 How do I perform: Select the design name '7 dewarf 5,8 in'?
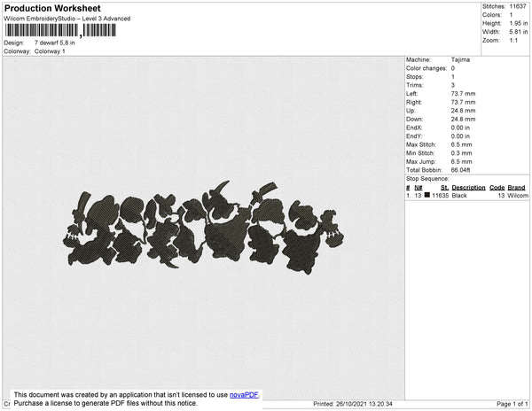[x=55, y=43]
